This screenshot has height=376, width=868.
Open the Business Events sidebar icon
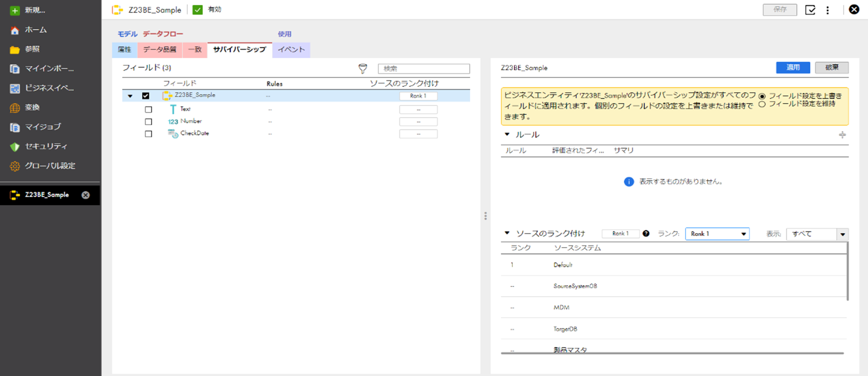(15, 88)
